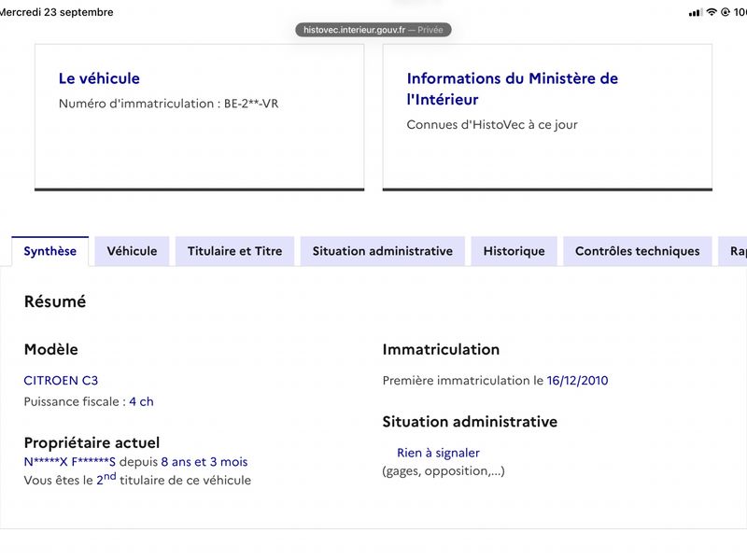Tap the date Mercredi 23 septembre in status bar
Image resolution: width=747 pixels, height=560 pixels.
coord(56,12)
